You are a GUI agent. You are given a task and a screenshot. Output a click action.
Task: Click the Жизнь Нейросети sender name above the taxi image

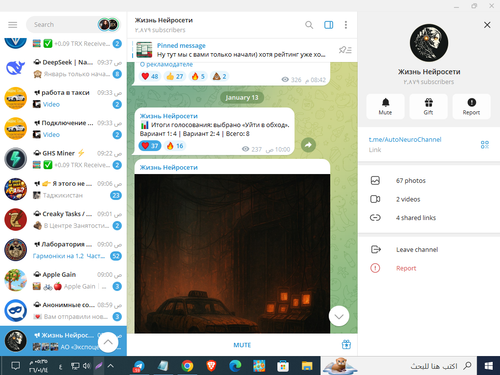pyautogui.click(x=169, y=167)
